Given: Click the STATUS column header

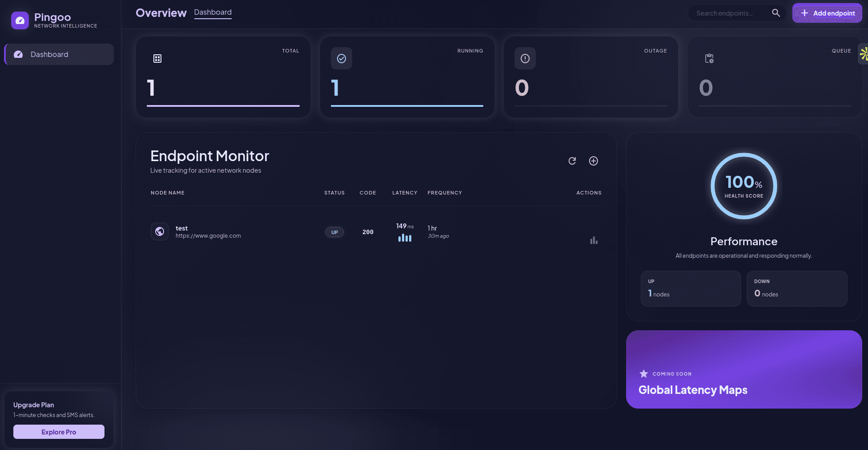Looking at the screenshot, I should click(x=334, y=193).
